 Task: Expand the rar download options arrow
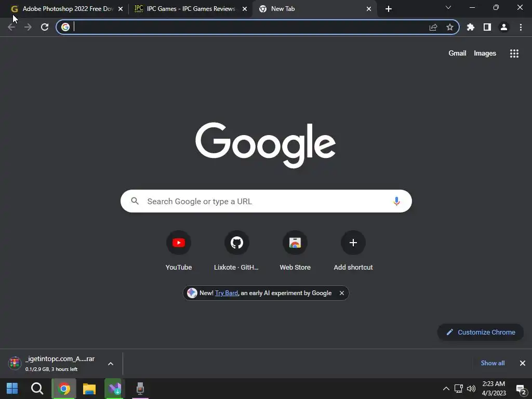[x=111, y=364]
